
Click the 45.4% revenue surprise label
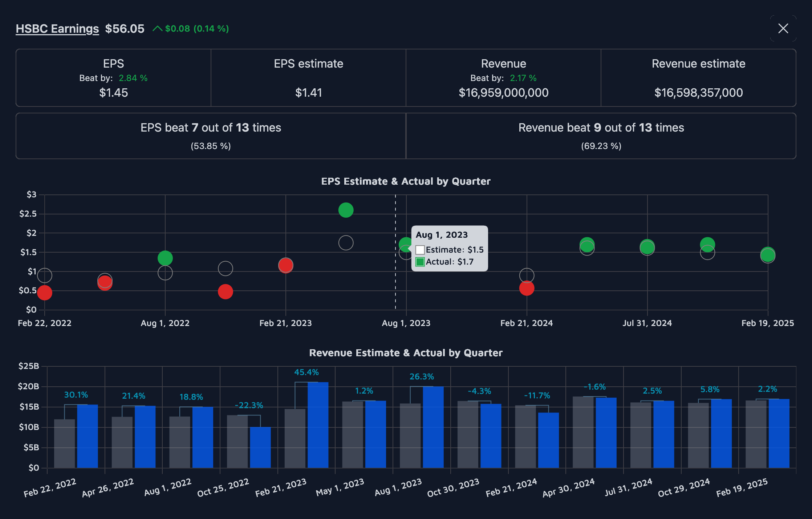click(306, 372)
